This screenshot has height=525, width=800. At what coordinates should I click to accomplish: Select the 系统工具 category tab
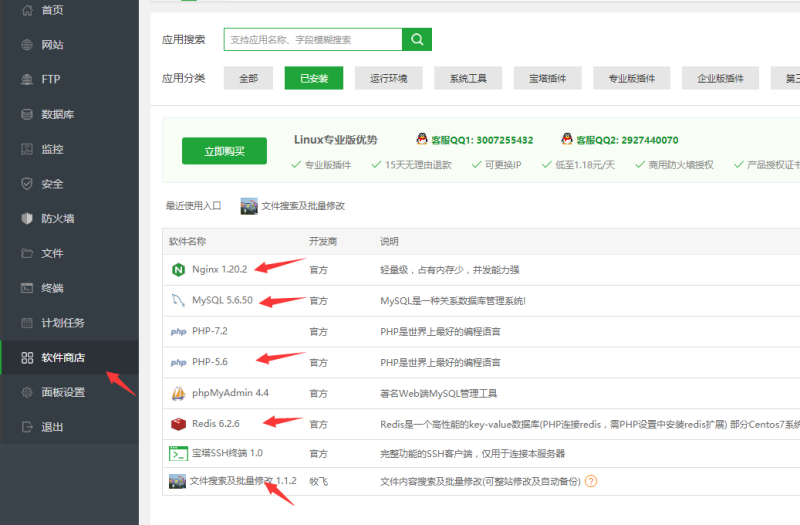tap(468, 78)
